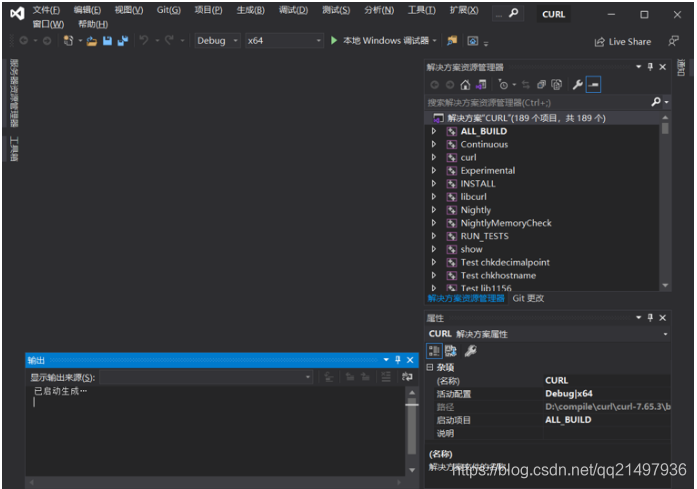The width and height of the screenshot is (697, 489).
Task: Expand the RUN_TESTS project node
Action: coord(434,236)
